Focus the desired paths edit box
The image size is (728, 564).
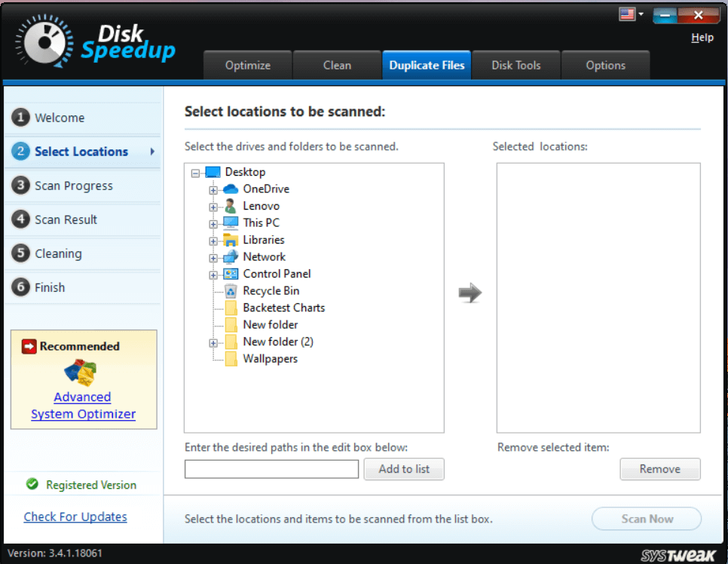pyautogui.click(x=271, y=469)
